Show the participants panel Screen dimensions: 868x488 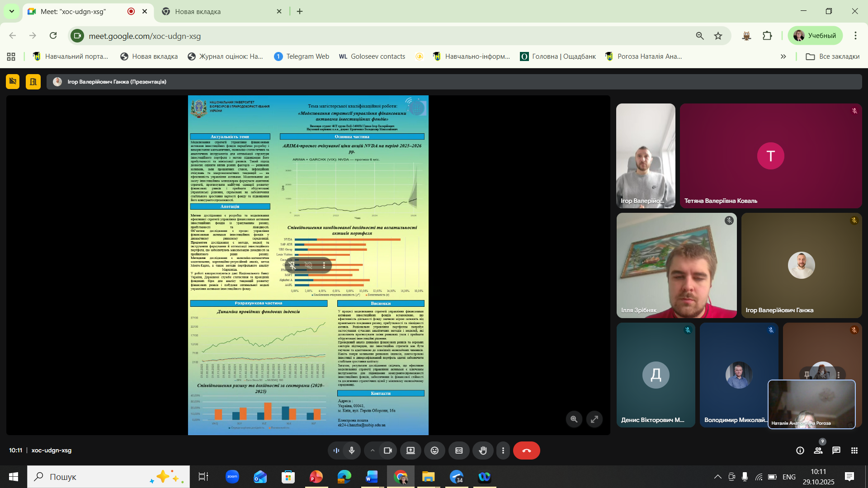818,450
